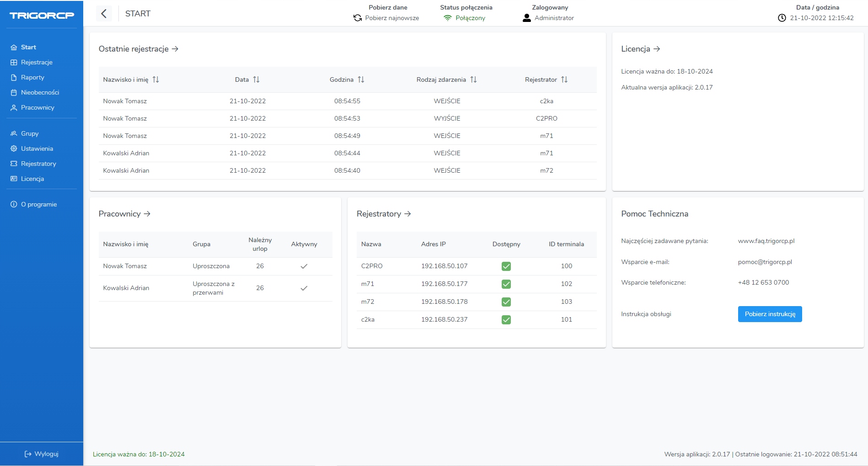Click the TRIGORCP logo

[42, 16]
